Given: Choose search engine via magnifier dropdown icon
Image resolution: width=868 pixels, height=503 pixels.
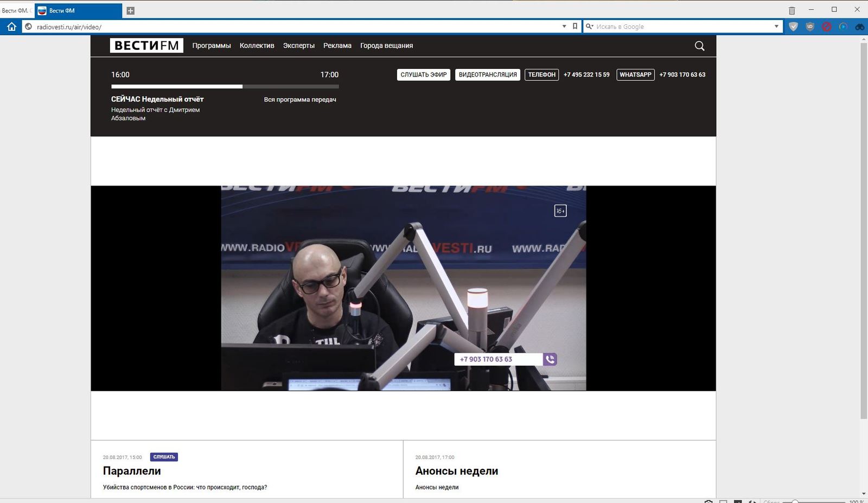Looking at the screenshot, I should tap(589, 26).
